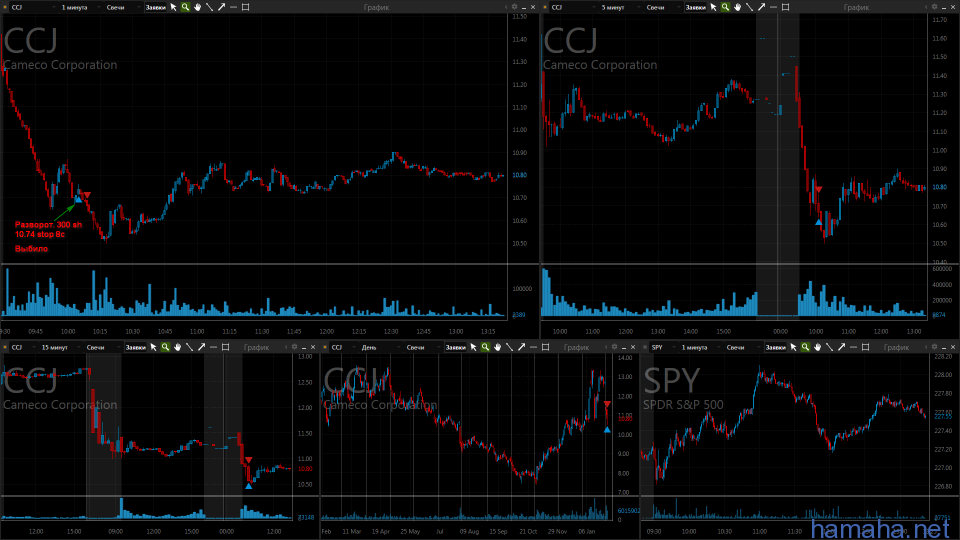Click blue buy marker triangle on 5-minute CCJ chart
The image size is (960, 540).
click(x=819, y=222)
